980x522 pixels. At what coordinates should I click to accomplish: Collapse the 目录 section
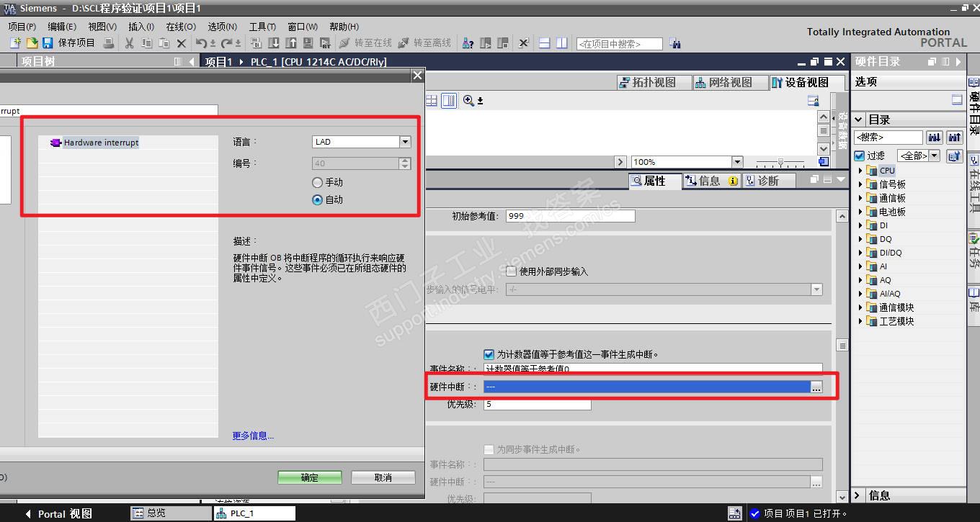coord(858,120)
